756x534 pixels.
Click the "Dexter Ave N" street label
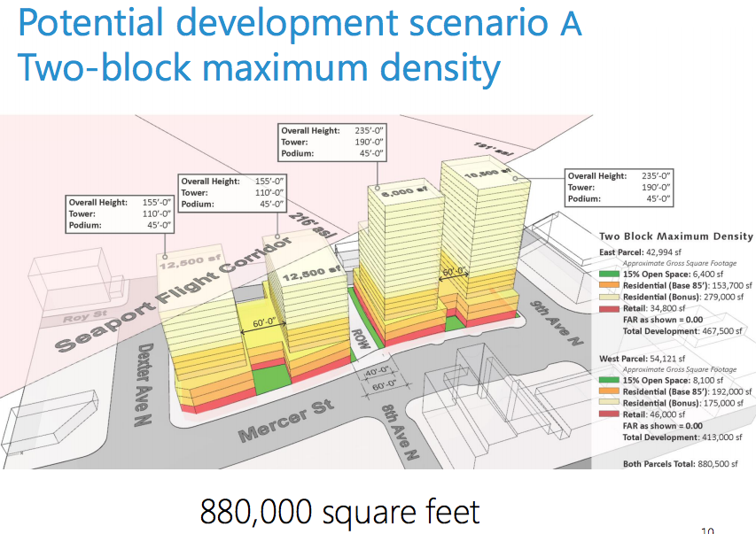(144, 384)
